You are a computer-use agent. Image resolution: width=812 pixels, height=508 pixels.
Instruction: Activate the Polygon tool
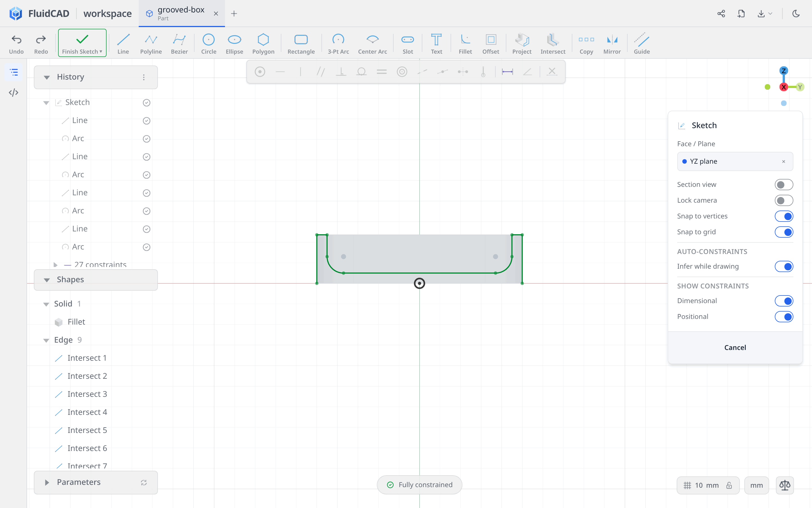pyautogui.click(x=263, y=44)
